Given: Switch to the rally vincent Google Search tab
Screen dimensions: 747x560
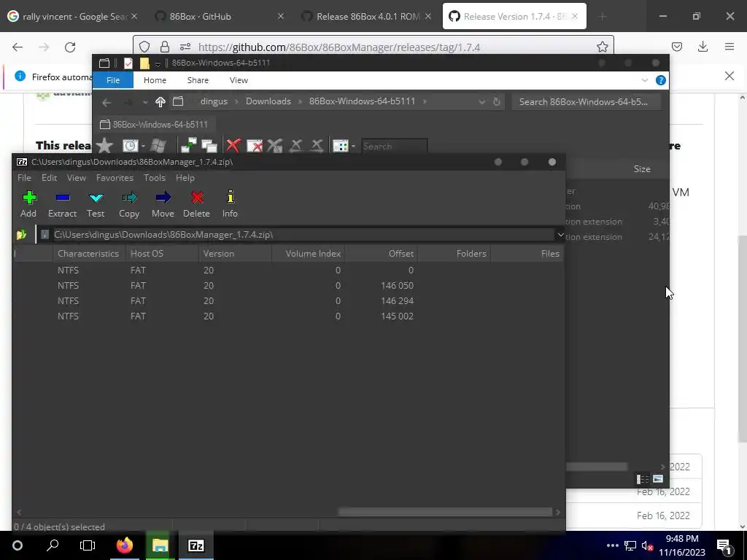Looking at the screenshot, I should click(x=73, y=17).
